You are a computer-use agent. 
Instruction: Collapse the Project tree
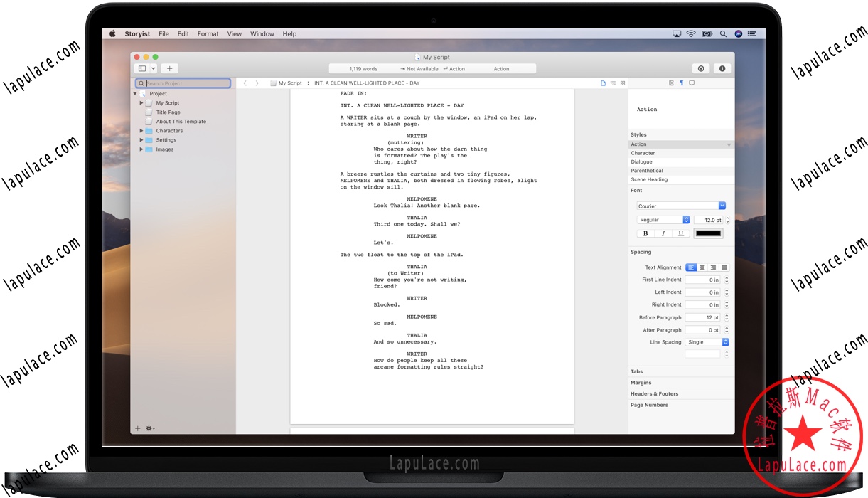pos(135,93)
